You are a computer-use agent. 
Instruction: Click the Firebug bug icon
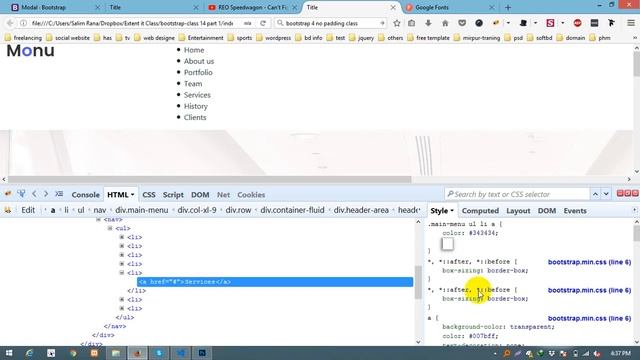click(x=8, y=194)
